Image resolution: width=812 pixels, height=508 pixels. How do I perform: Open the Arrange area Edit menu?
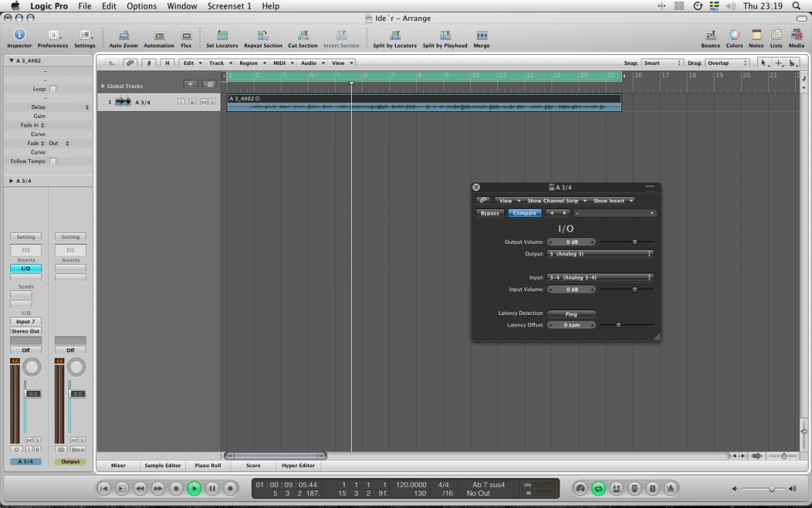(x=191, y=63)
